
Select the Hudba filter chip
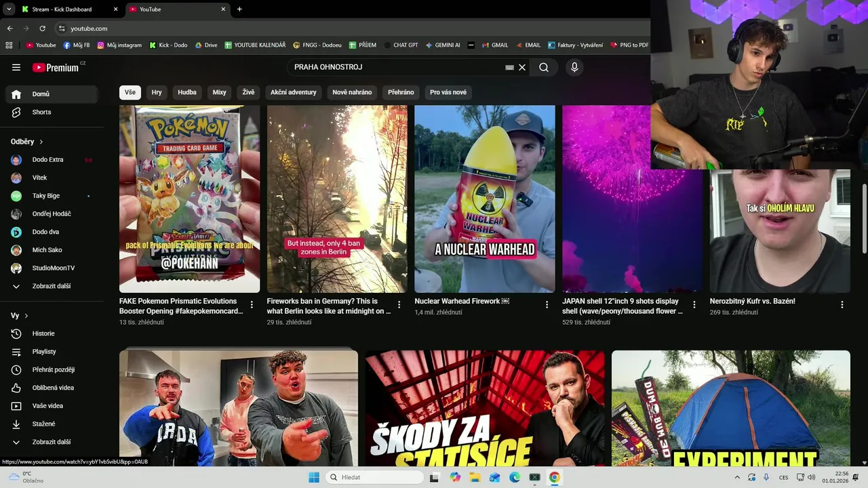187,92
